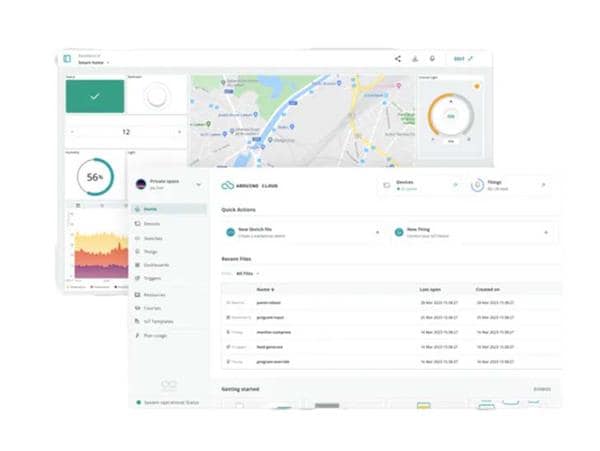
Task: Click the System operational status link
Action: pos(170,402)
